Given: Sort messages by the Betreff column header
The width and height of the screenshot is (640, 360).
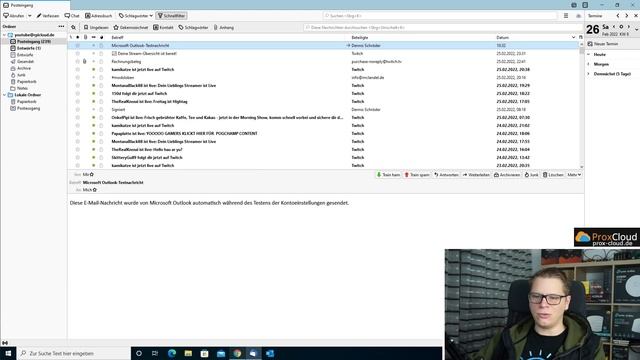Looking at the screenshot, I should [x=117, y=38].
